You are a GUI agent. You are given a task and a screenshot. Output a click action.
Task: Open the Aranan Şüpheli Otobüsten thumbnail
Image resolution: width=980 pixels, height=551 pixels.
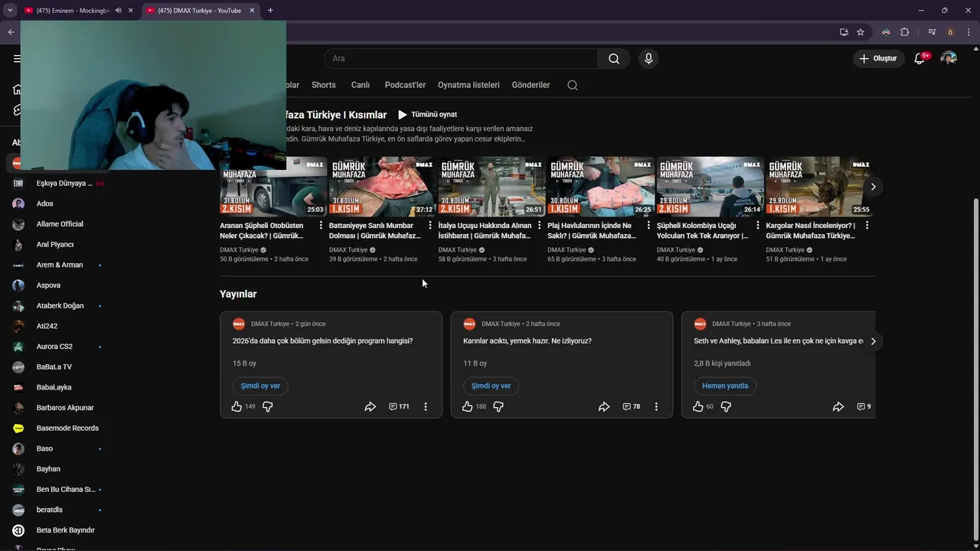tap(273, 187)
